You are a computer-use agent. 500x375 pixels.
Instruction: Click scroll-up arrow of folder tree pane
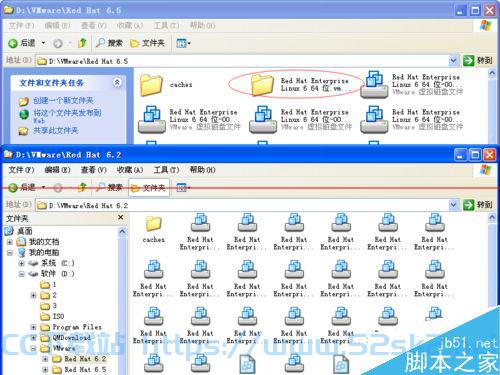click(122, 231)
